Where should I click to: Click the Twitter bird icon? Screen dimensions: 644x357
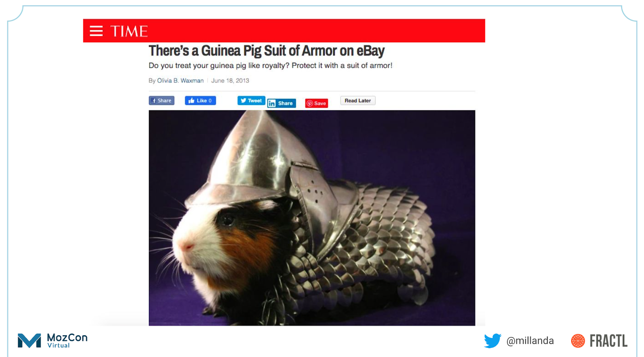click(493, 341)
